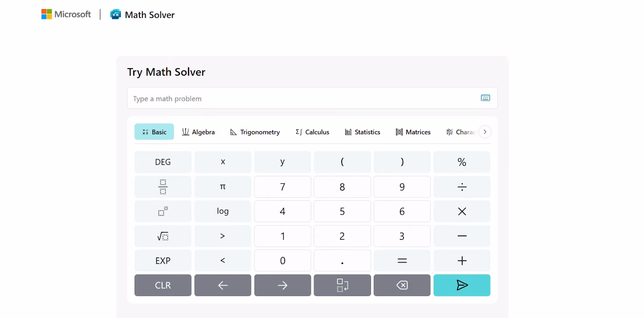Insert the variable x

pyautogui.click(x=223, y=162)
